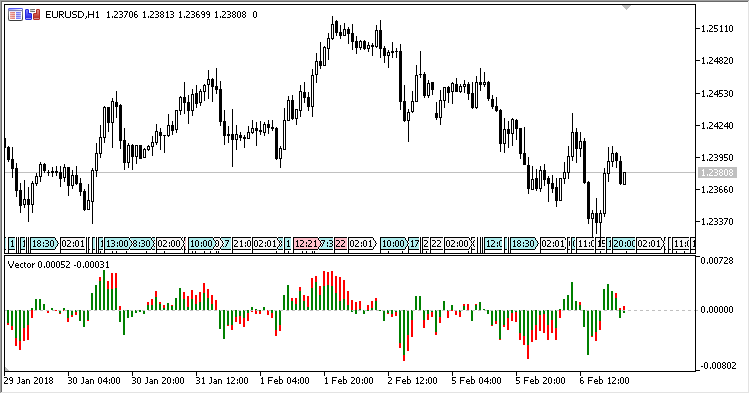Click the 0.00728 indicator scale value
The height and width of the screenshot is (394, 750).
pyautogui.click(x=717, y=261)
